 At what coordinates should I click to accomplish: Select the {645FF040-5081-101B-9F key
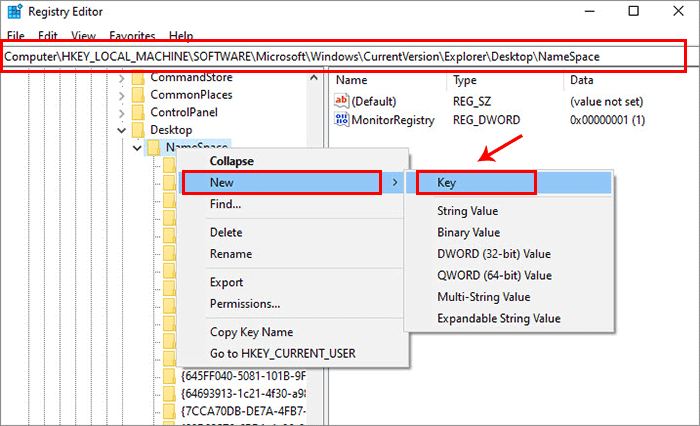click(x=243, y=376)
